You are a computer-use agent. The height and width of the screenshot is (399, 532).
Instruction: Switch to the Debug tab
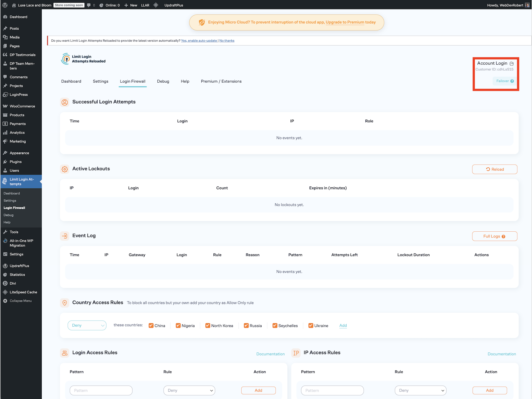pos(163,81)
